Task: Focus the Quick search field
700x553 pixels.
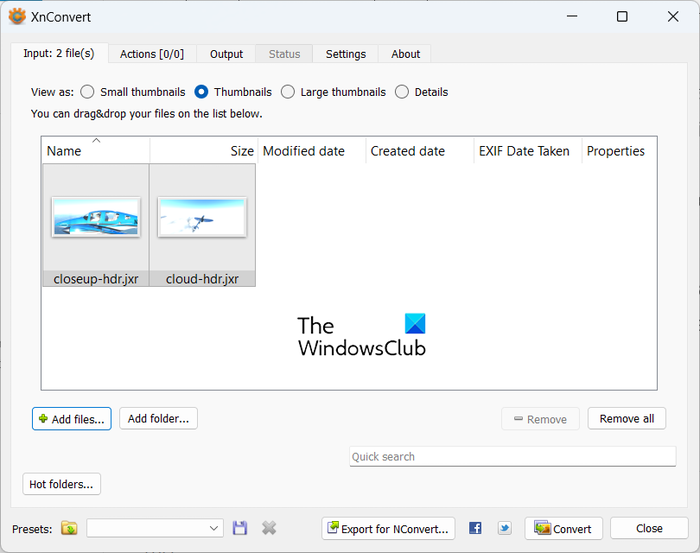Action: pyautogui.click(x=512, y=456)
